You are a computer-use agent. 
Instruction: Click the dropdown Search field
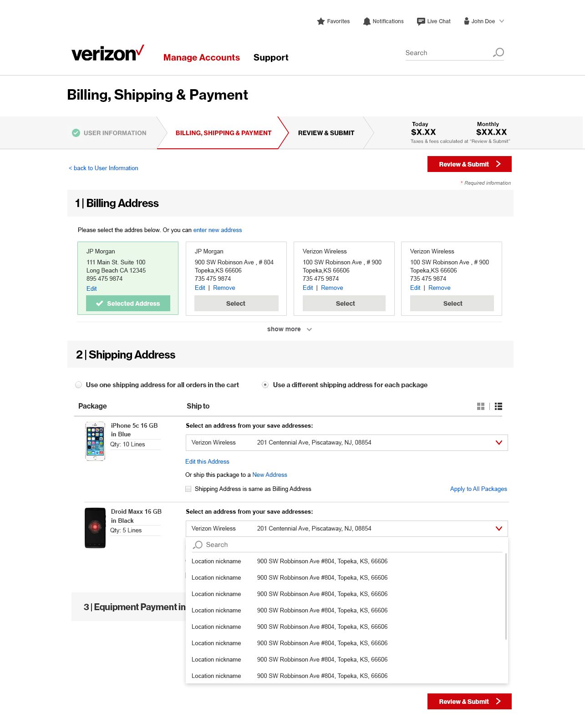click(x=347, y=545)
